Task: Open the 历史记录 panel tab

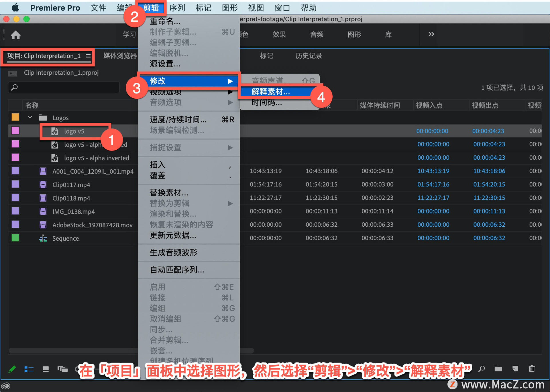Action: click(x=309, y=56)
